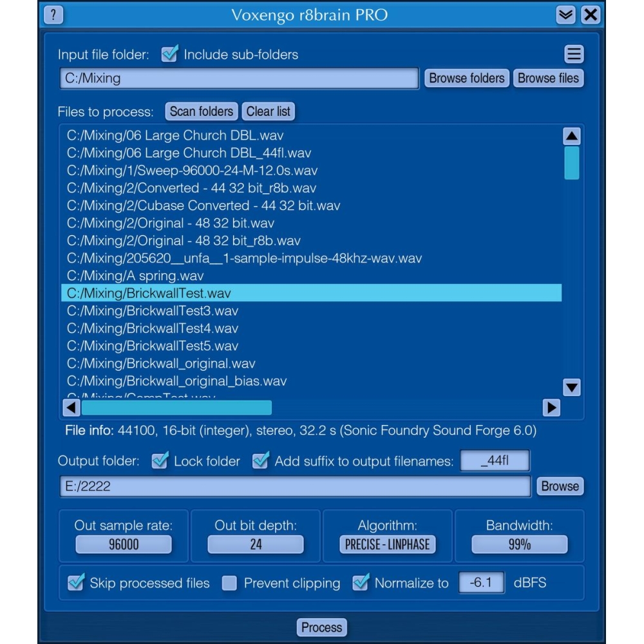
Task: Uncheck Skip processed files
Action: (76, 582)
